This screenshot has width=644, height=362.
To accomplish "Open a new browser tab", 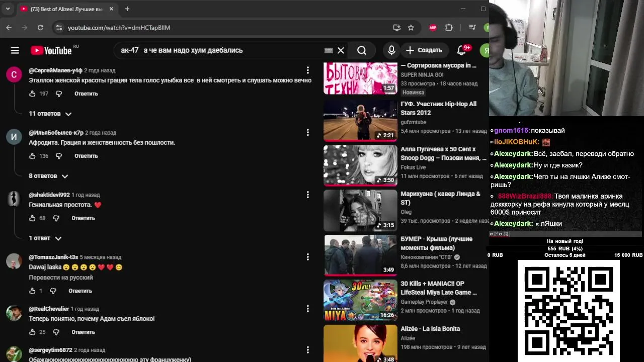I will [x=127, y=9].
